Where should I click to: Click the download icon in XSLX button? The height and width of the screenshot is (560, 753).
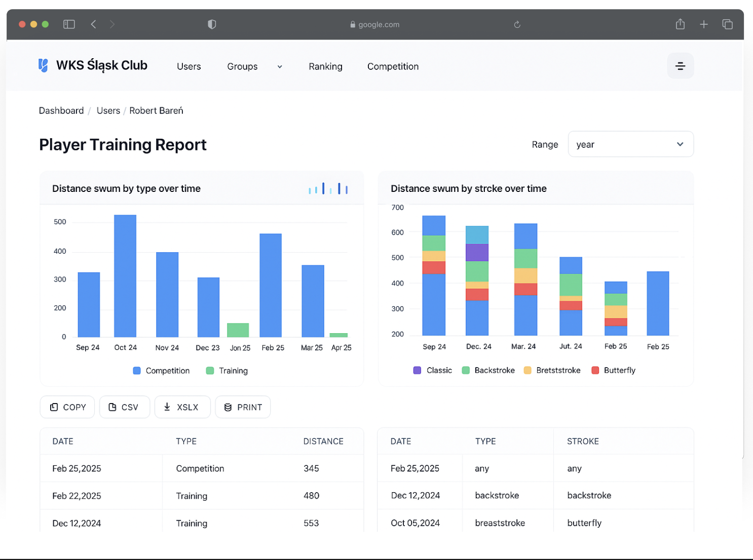tap(167, 407)
